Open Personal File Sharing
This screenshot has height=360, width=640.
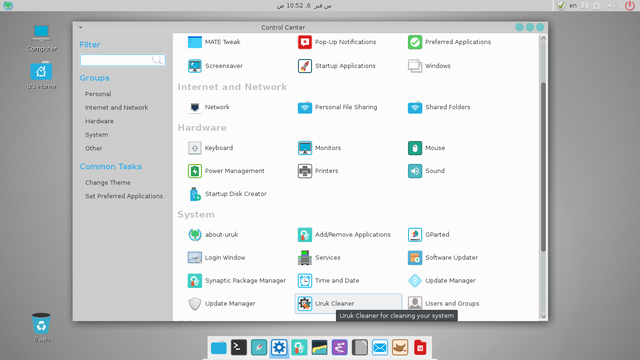pos(338,107)
